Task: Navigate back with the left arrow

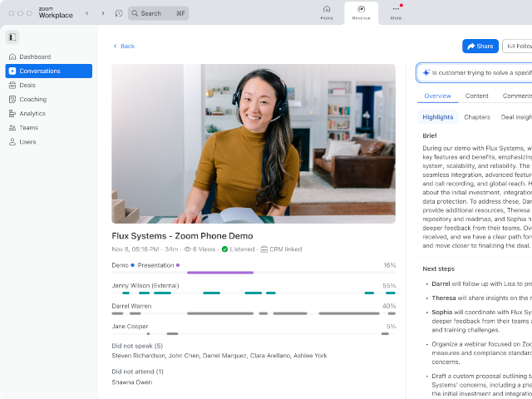Action: [87, 13]
